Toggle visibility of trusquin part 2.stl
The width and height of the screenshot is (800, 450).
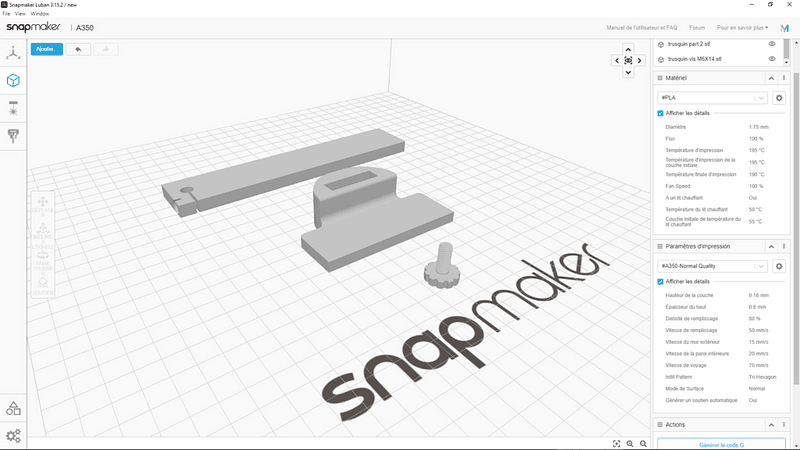(x=772, y=44)
